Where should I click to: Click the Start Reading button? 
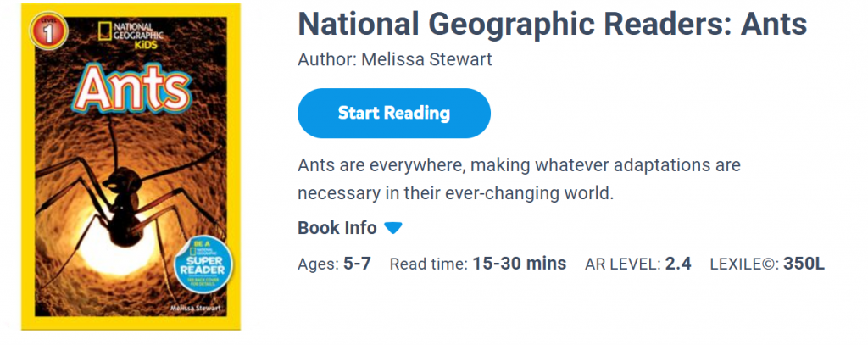pos(393,113)
